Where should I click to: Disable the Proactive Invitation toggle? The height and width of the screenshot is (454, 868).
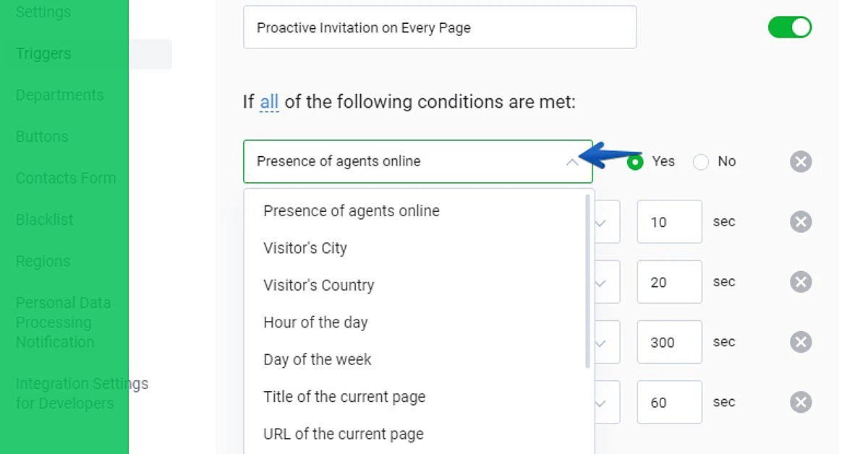[x=789, y=27]
